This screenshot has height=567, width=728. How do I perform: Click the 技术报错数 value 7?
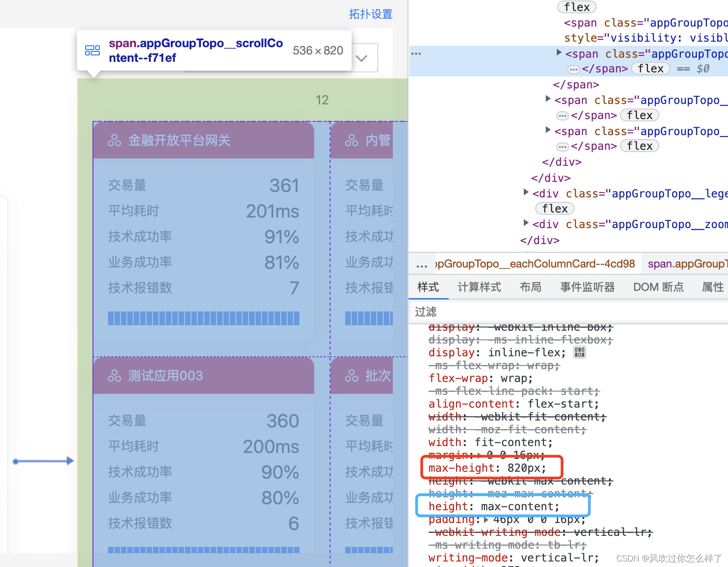[x=294, y=288]
